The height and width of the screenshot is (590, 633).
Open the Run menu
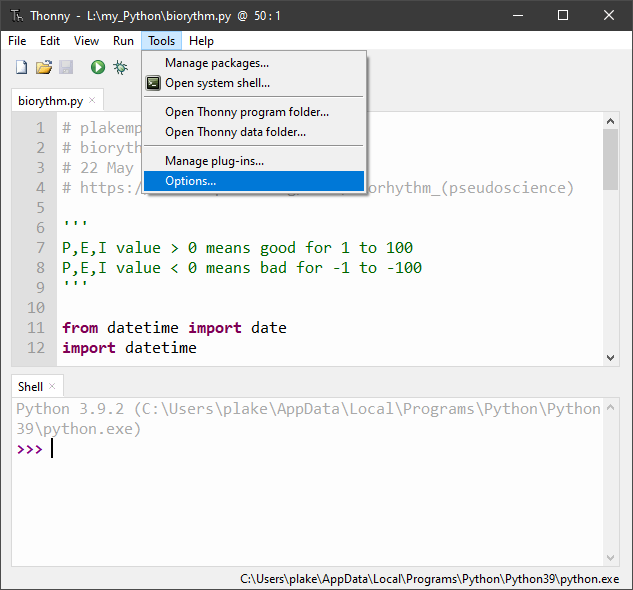click(x=123, y=41)
